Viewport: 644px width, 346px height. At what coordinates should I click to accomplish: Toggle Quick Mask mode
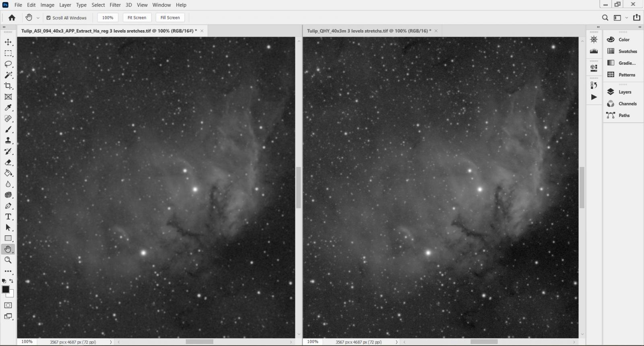[x=8, y=305]
